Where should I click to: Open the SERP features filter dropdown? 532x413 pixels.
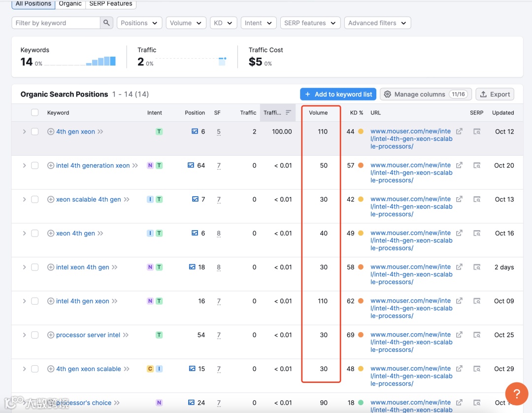point(310,23)
